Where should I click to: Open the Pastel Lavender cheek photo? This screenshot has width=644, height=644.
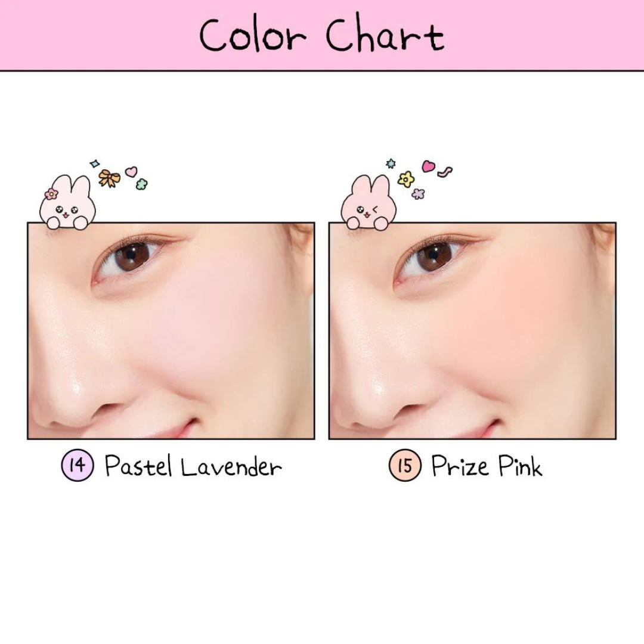[x=171, y=330]
